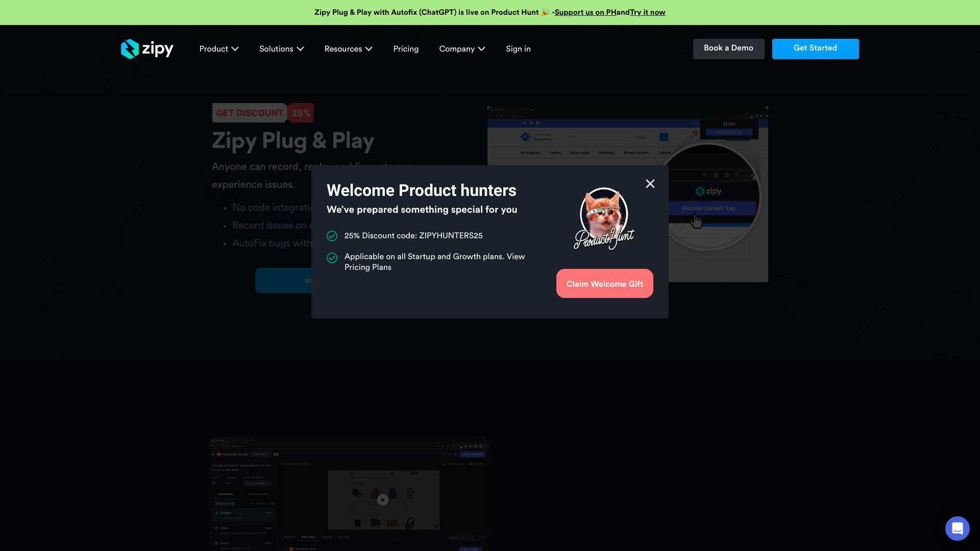
Task: Click the checkmark next to the 25% discount code
Action: coord(332,236)
